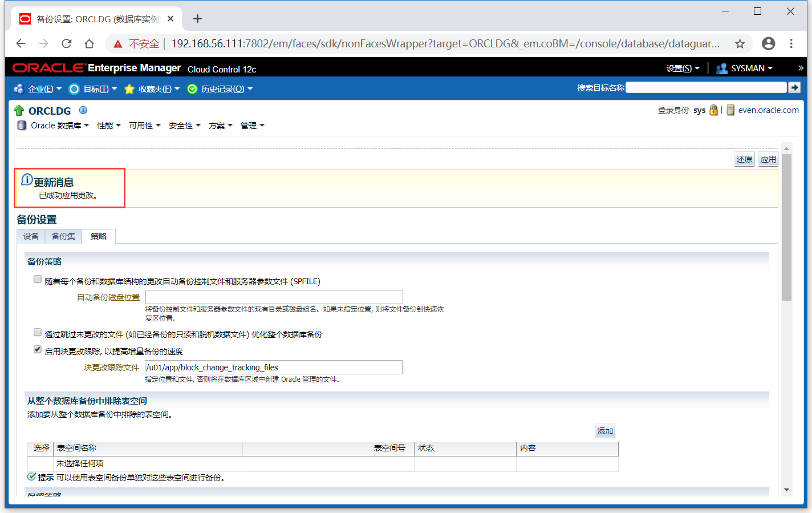The height and width of the screenshot is (513, 812).
Task: Expand the 可用性 menu
Action: (145, 126)
